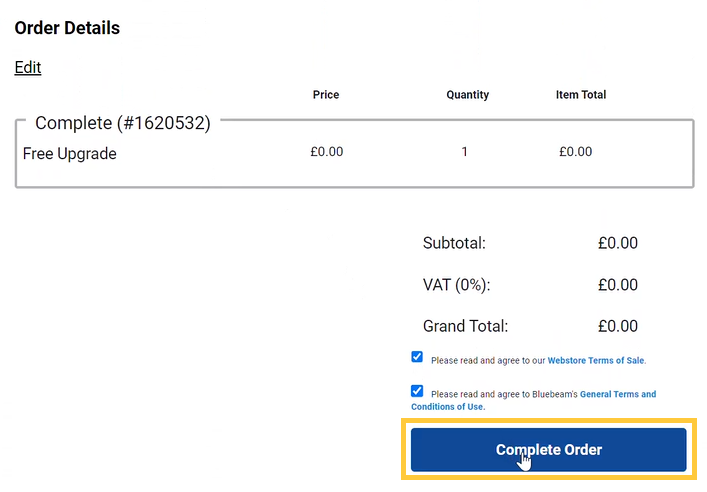Uncheck the Webstore Terms of Sale checkbox
The image size is (707, 492).
pyautogui.click(x=417, y=357)
